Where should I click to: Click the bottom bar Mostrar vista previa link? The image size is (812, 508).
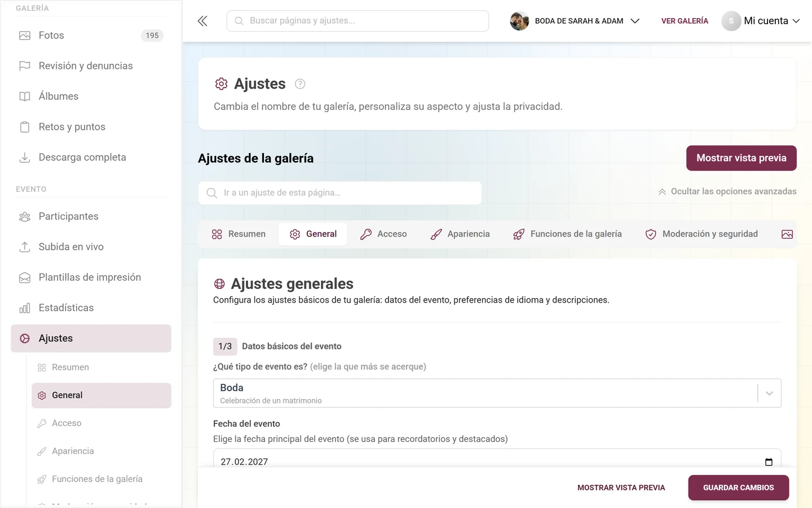[621, 488]
